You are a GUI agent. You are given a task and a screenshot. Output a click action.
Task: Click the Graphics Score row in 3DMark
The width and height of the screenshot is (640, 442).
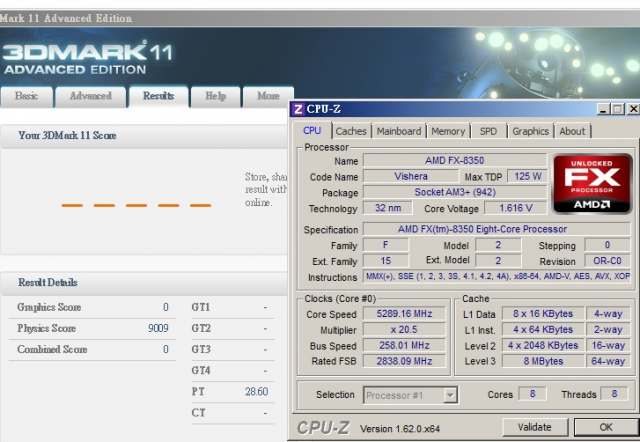coord(93,307)
